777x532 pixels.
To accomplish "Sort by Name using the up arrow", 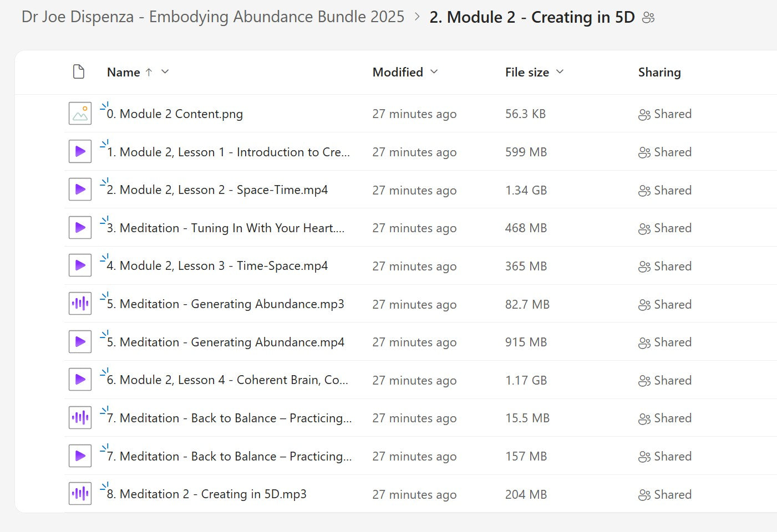I will point(149,72).
